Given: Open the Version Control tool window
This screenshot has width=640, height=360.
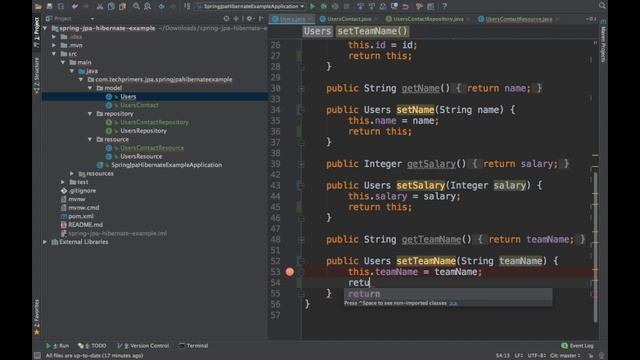Looking at the screenshot, I should pyautogui.click(x=143, y=346).
